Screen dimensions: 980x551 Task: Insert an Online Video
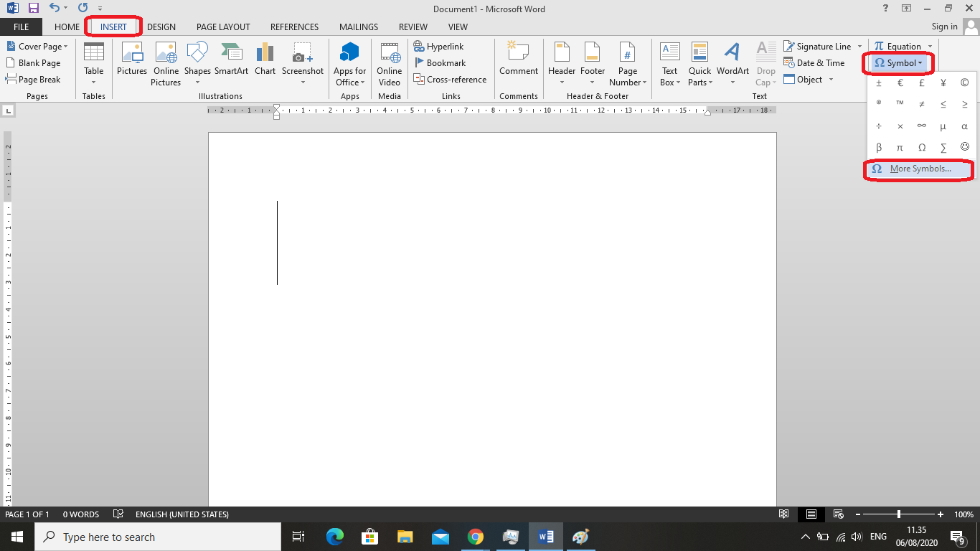click(x=390, y=64)
